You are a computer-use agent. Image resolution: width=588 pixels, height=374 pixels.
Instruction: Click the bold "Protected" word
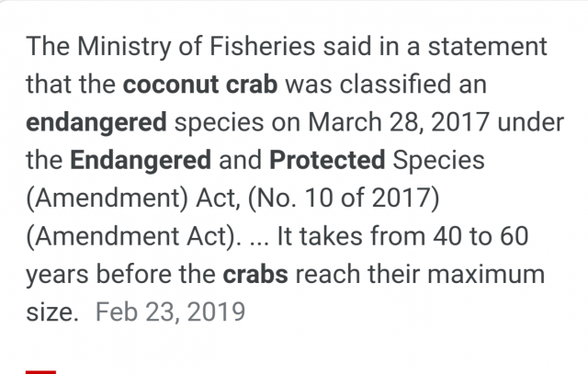(x=327, y=161)
